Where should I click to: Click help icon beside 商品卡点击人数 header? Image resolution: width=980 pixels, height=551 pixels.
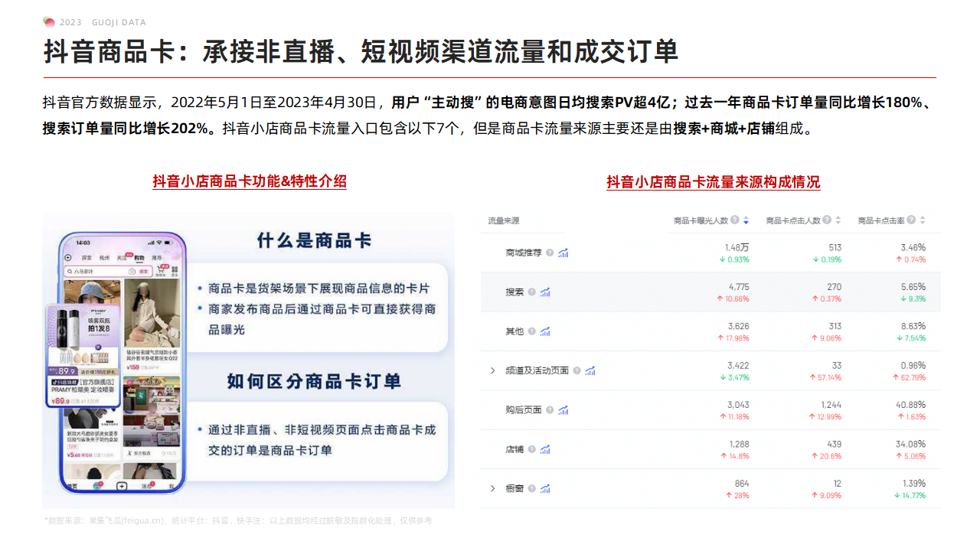pyautogui.click(x=827, y=220)
